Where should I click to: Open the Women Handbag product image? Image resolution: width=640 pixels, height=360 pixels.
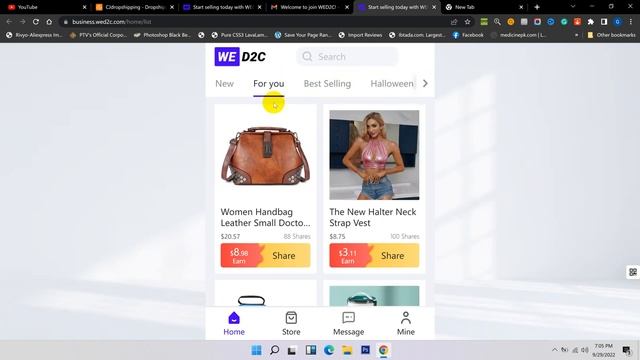(265, 155)
